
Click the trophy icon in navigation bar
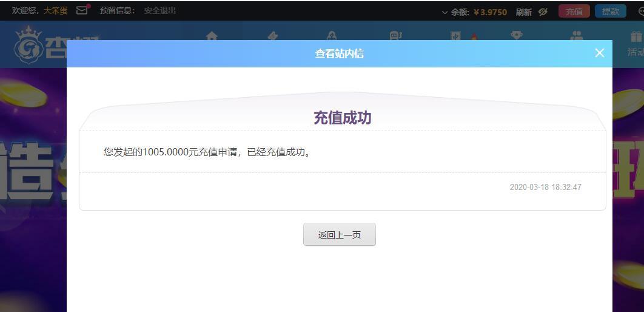pyautogui.click(x=516, y=35)
